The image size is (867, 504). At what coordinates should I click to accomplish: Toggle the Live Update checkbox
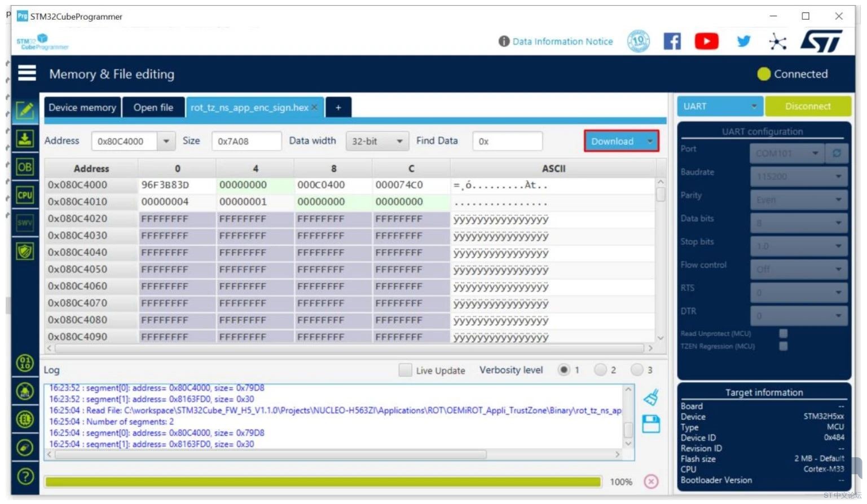(405, 370)
